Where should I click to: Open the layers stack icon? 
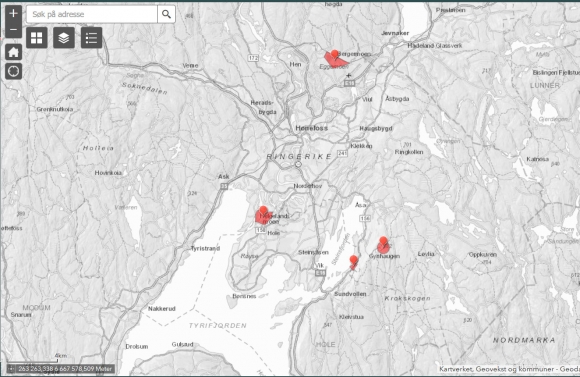(64, 38)
